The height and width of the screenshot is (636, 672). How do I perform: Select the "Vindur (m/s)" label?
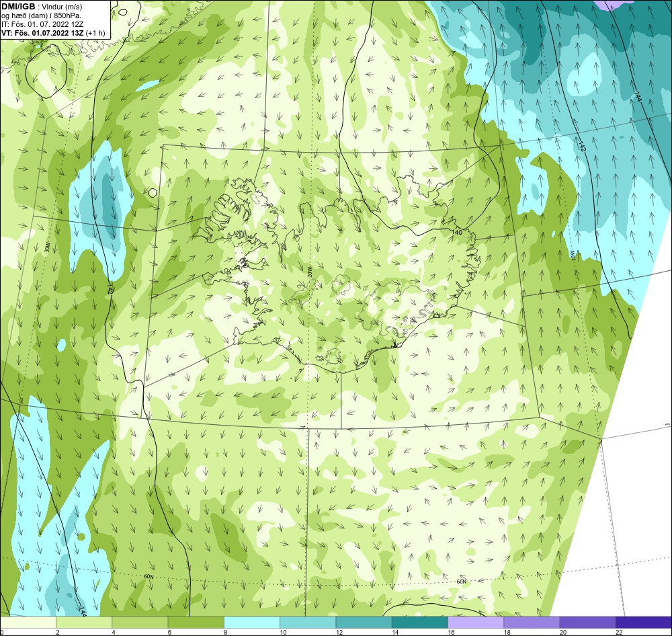(63, 7)
